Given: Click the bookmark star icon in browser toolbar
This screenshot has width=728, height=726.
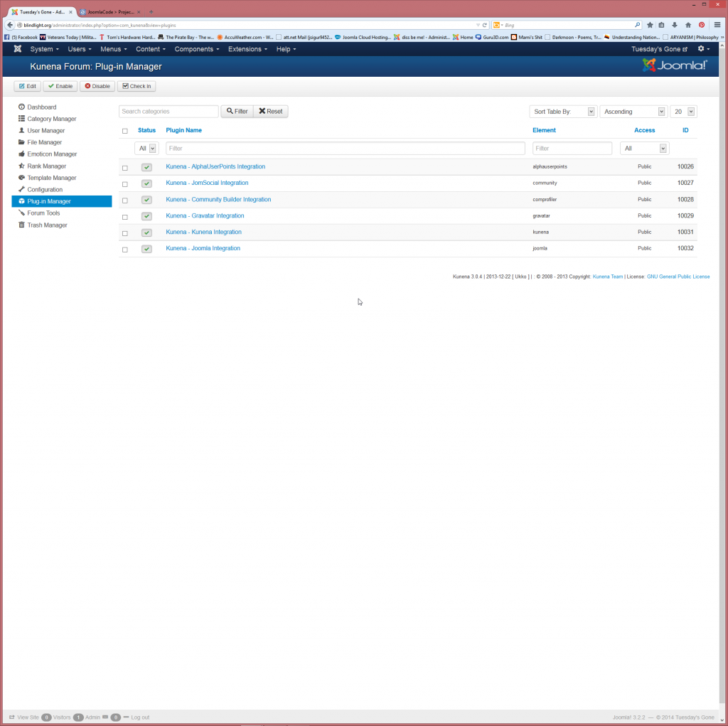Looking at the screenshot, I should 650,25.
